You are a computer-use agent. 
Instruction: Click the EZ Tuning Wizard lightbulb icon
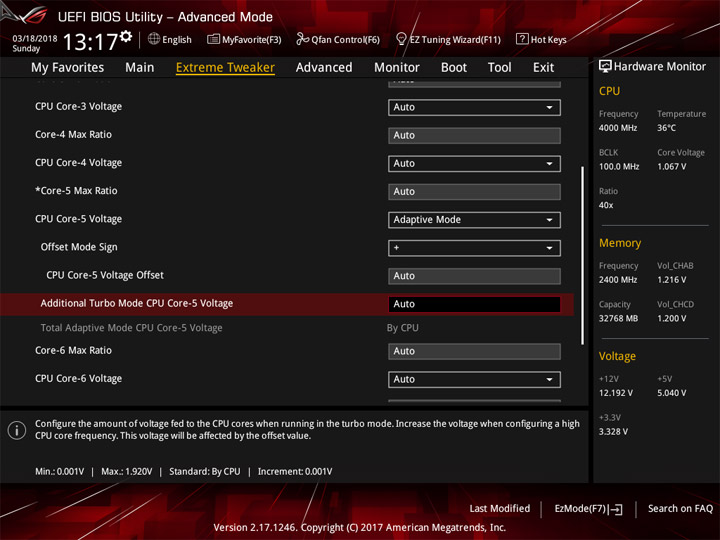401,39
